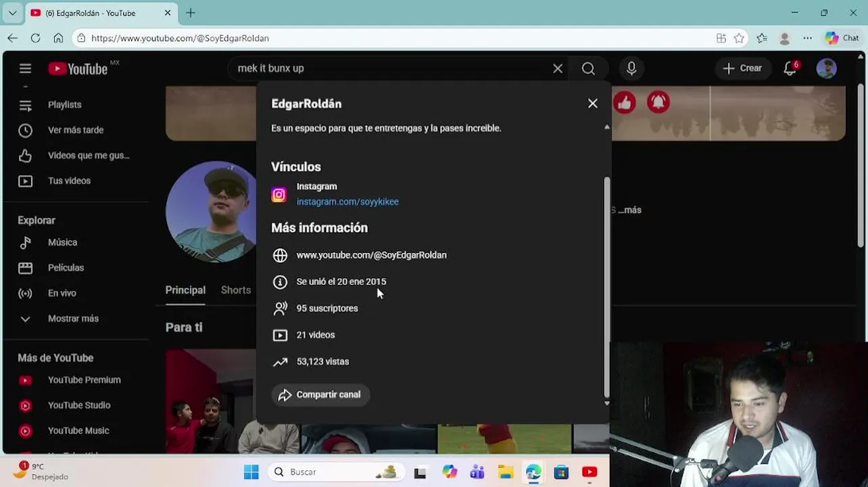This screenshot has width=868, height=487.
Task: Open YouTube Music link
Action: 77,431
